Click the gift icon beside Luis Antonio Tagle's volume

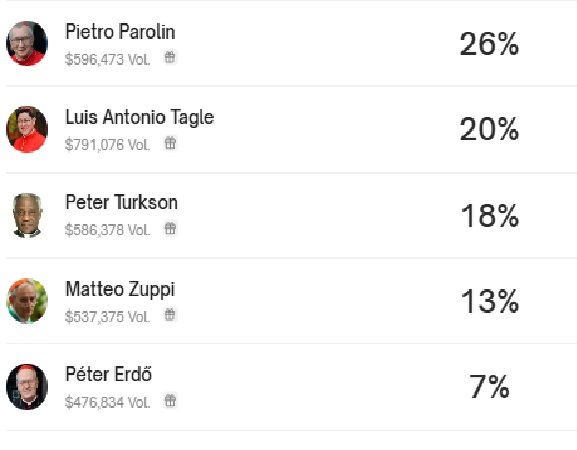pos(170,143)
